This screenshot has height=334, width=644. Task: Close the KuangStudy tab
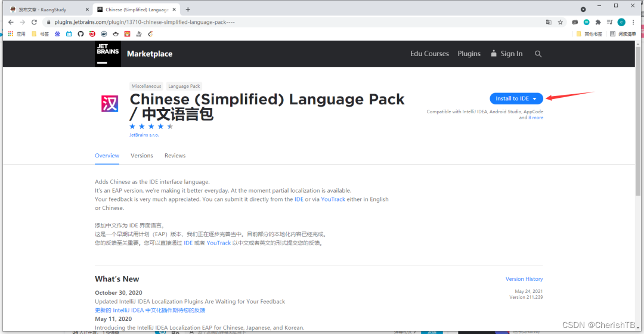click(87, 10)
